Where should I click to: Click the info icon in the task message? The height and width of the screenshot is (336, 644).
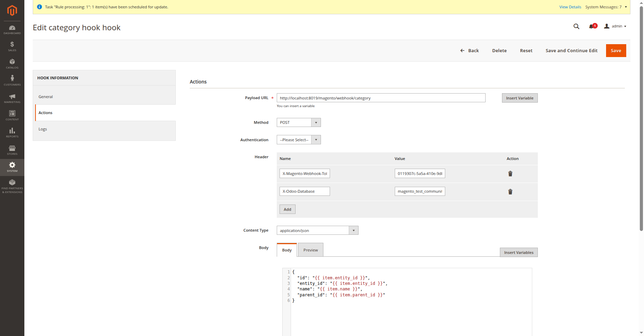tap(39, 7)
